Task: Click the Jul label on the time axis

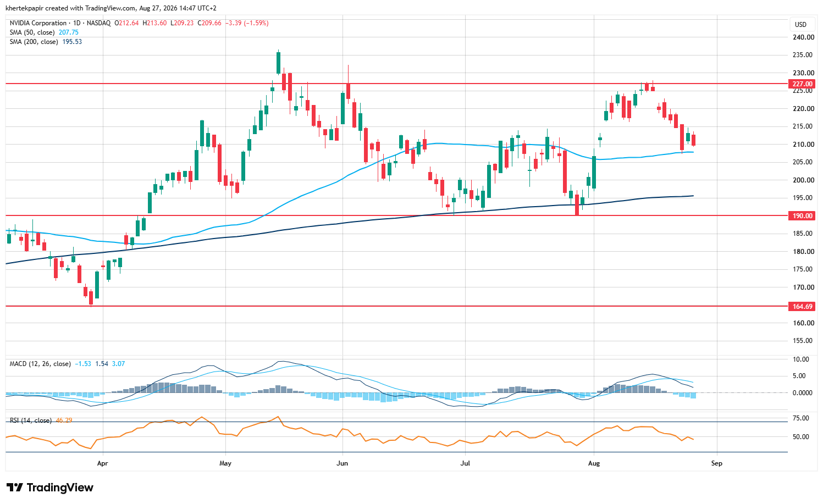Action: [x=465, y=463]
